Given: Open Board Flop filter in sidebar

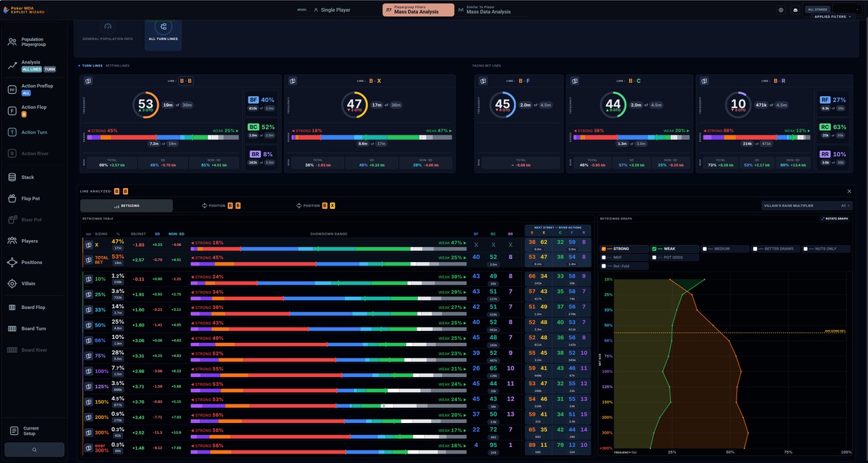Looking at the screenshot, I should tap(33, 308).
